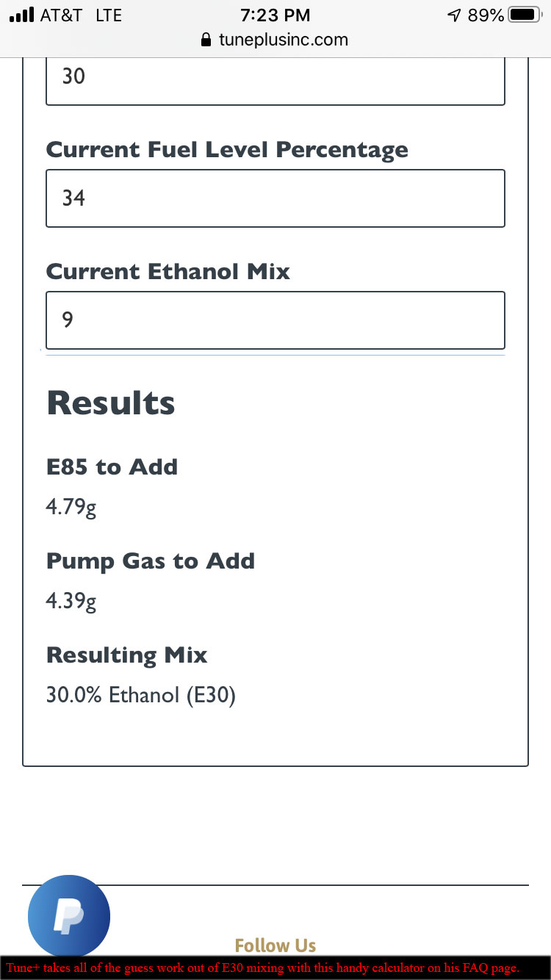Image resolution: width=551 pixels, height=980 pixels.
Task: Tap the location arrow status icon
Action: point(455,15)
